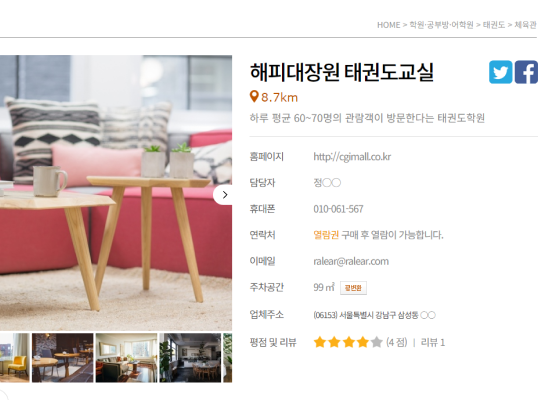Click the orange location pin icon
Viewport: 550px width, 400px height.
(x=254, y=96)
